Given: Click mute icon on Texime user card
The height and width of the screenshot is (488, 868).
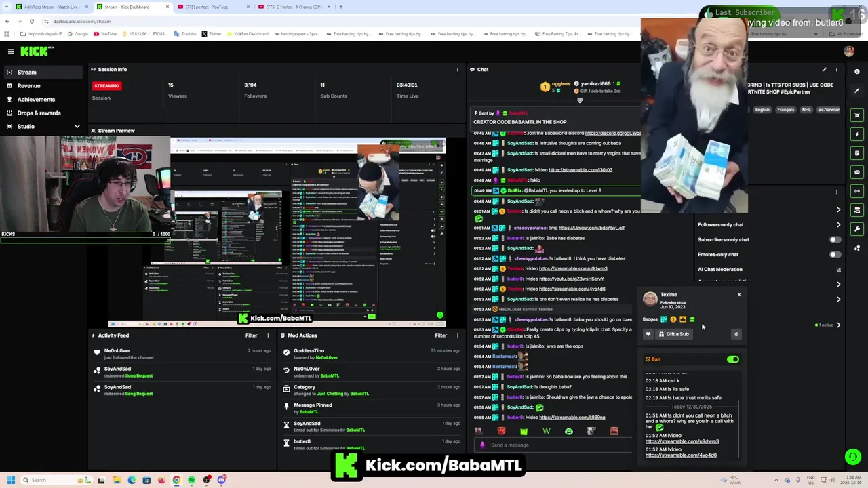Looking at the screenshot, I should (x=736, y=334).
